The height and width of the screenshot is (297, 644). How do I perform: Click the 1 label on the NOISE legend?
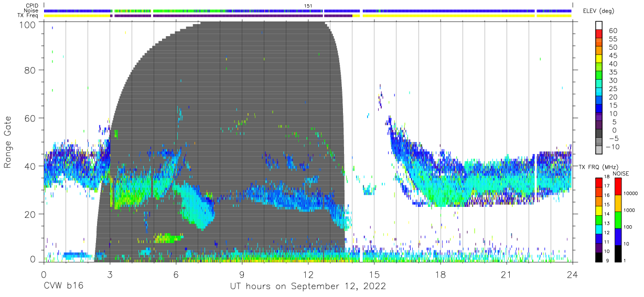(624, 260)
